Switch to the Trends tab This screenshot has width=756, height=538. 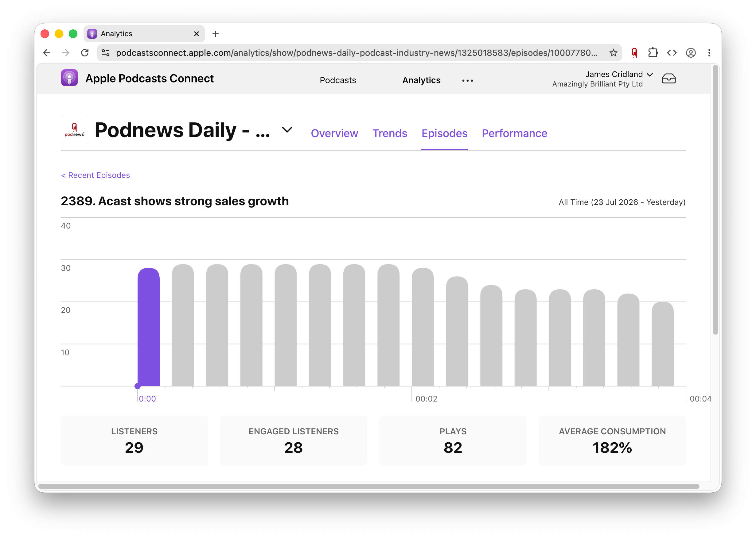390,133
